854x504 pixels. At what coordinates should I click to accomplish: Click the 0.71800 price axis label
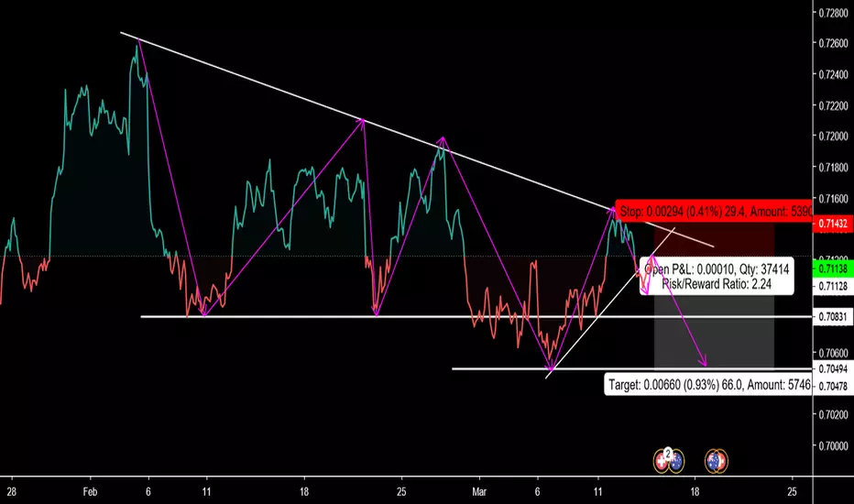[833, 168]
